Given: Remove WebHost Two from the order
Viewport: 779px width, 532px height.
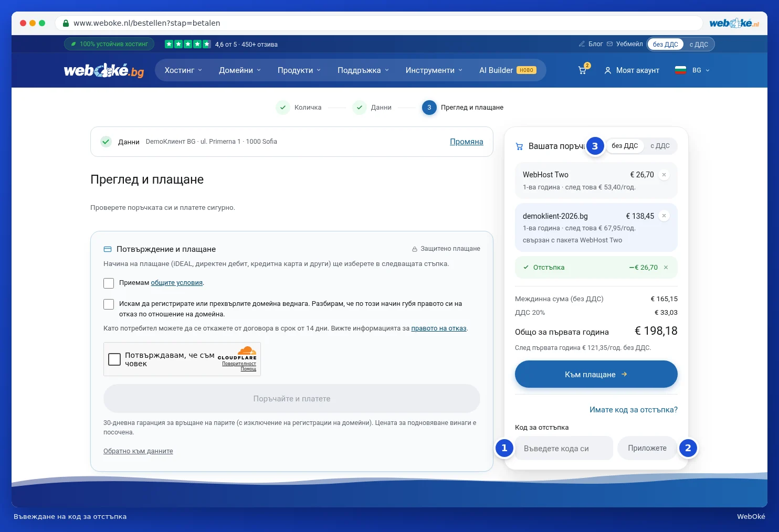Looking at the screenshot, I should coord(664,175).
